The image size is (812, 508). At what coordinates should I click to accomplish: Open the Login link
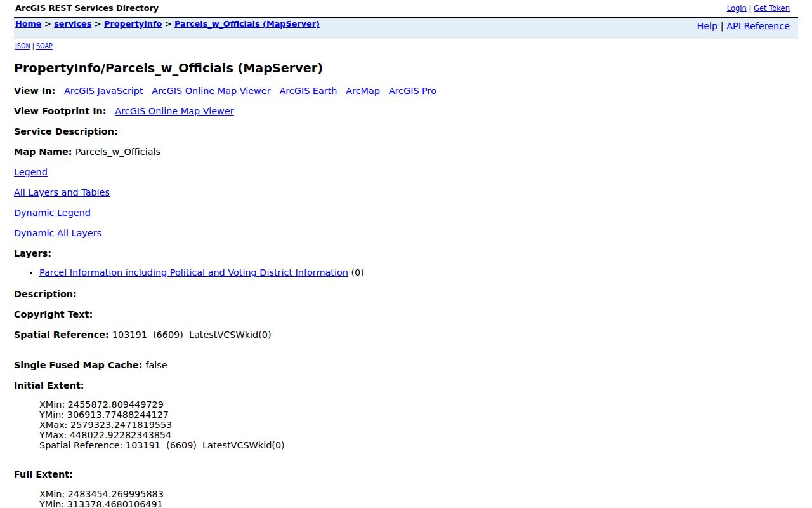pyautogui.click(x=737, y=8)
